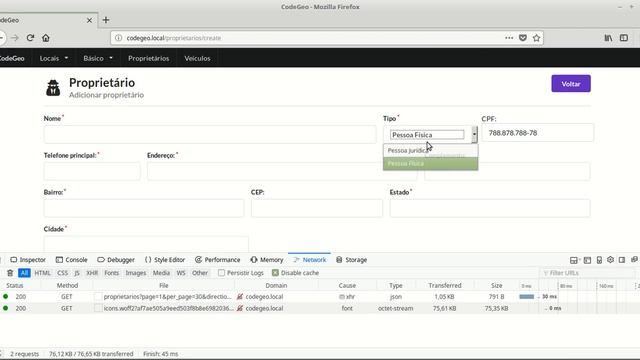This screenshot has height=360, width=640.
Task: Open the Performance devtools tab
Action: tap(218, 260)
